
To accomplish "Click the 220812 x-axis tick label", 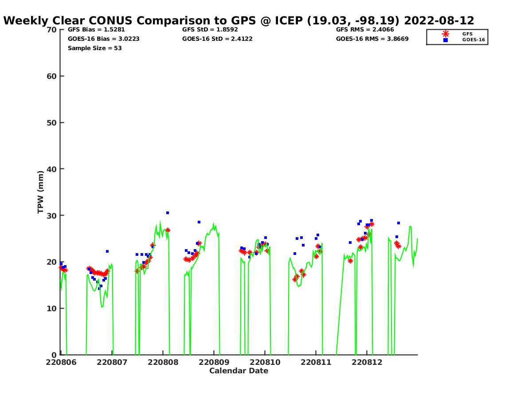I will pos(367,363).
